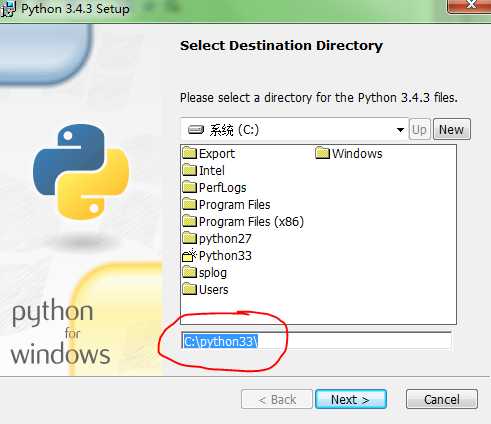Click the installer icon in title bar
This screenshot has width=491, height=424.
[8, 9]
